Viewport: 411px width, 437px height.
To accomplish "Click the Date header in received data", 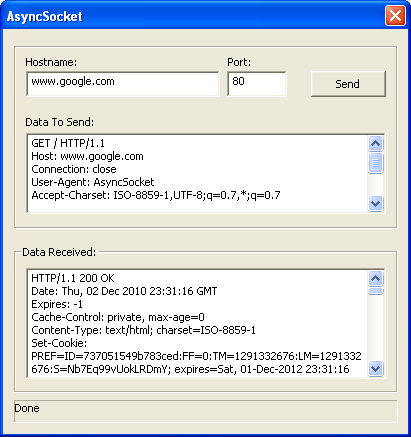I will pos(124,291).
